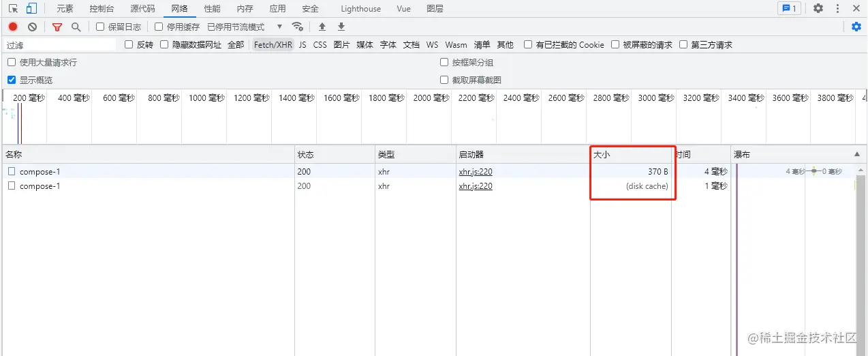Enable 截取屏幕截图 checkbox

444,80
